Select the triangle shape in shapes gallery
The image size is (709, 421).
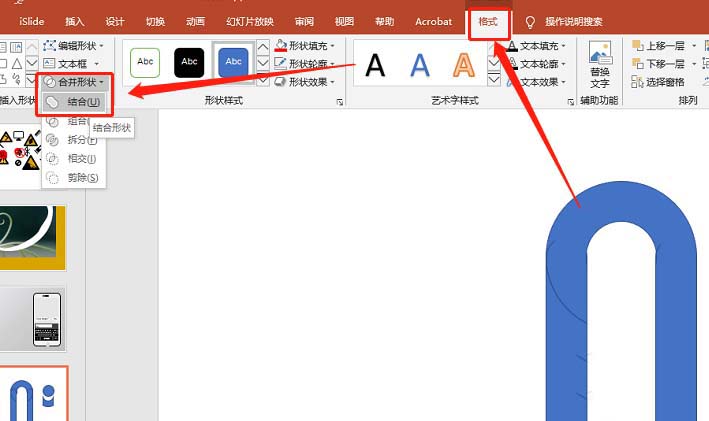point(17,63)
